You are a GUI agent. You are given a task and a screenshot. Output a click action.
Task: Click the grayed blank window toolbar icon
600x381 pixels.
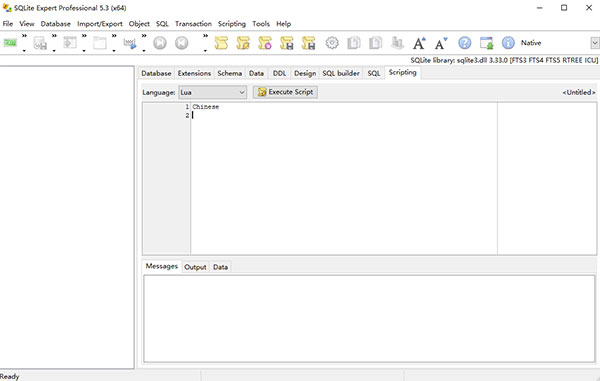[x=99, y=43]
